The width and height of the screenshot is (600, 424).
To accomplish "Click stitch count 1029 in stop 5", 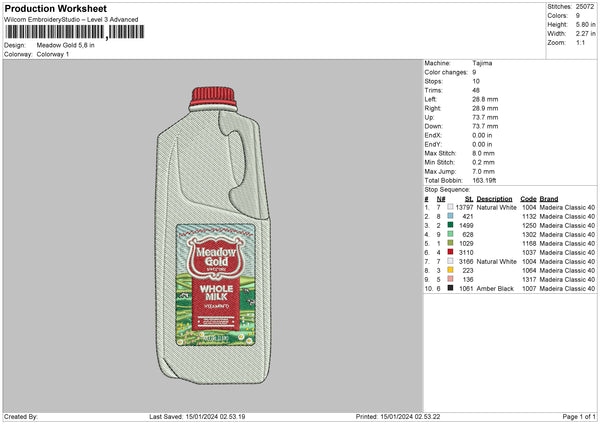I will click(x=466, y=243).
